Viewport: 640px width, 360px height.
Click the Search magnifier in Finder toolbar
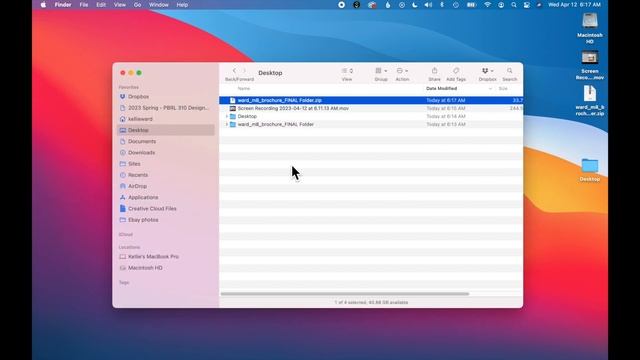[x=509, y=71]
